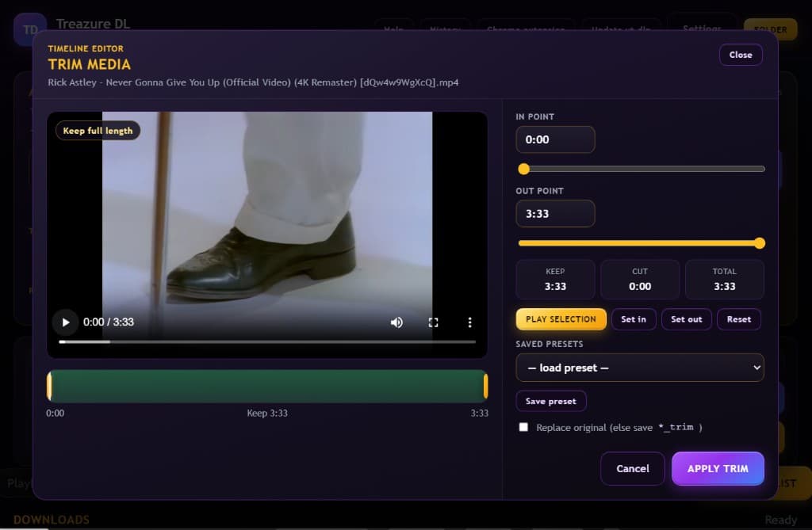This screenshot has height=530, width=812.
Task: Click the right trim handle on the timeline
Action: pyautogui.click(x=485, y=386)
